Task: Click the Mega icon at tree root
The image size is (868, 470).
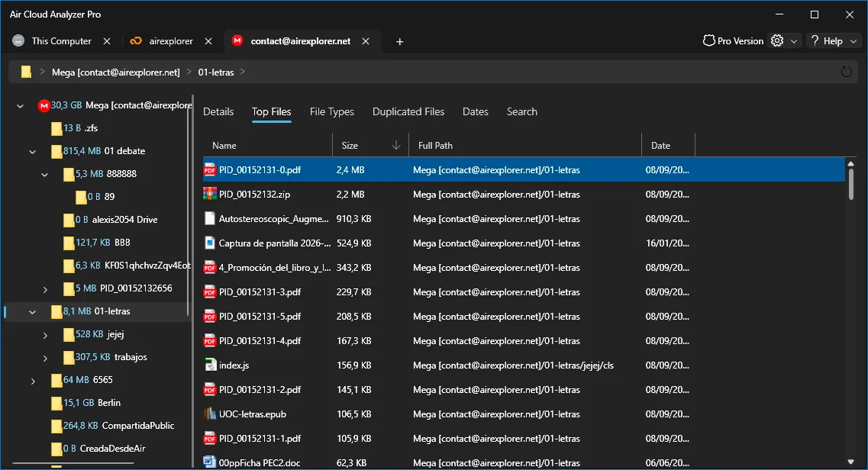Action: [x=44, y=105]
